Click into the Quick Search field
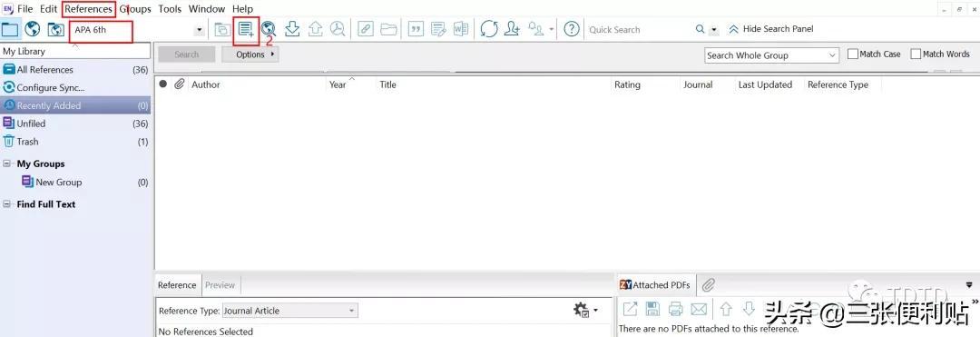 [x=640, y=29]
